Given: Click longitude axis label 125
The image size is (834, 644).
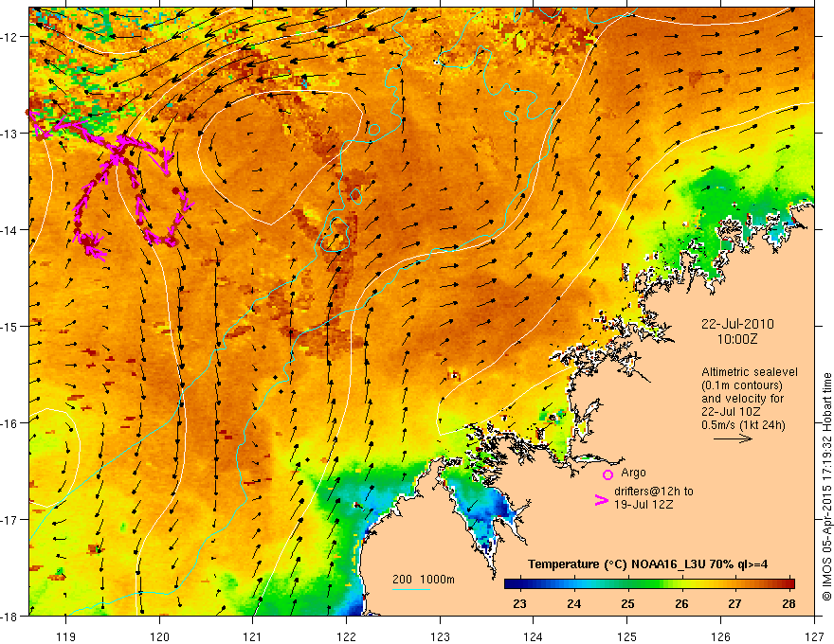Looking at the screenshot, I should pos(627,636).
